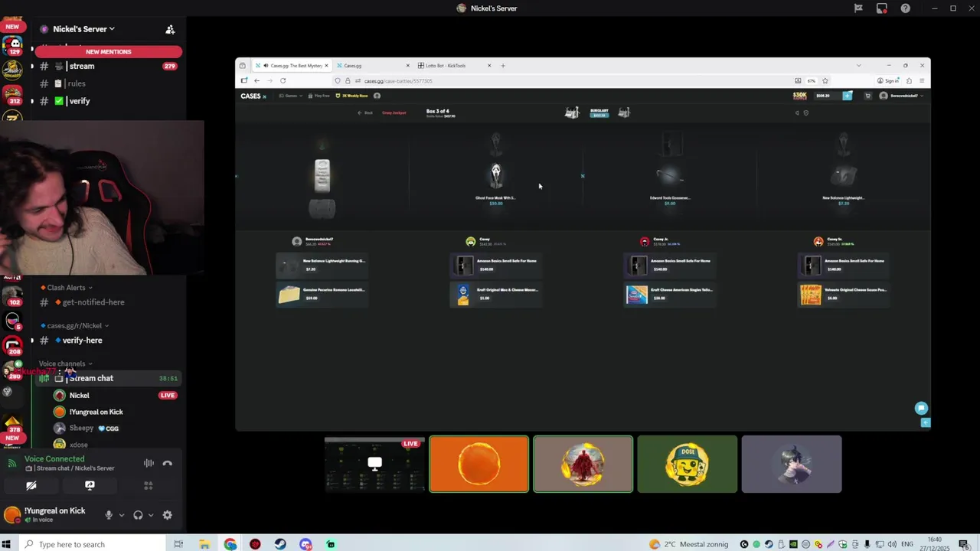Viewport: 980px width, 551px height.
Task: Click user Nickel in voice list
Action: pyautogui.click(x=79, y=396)
